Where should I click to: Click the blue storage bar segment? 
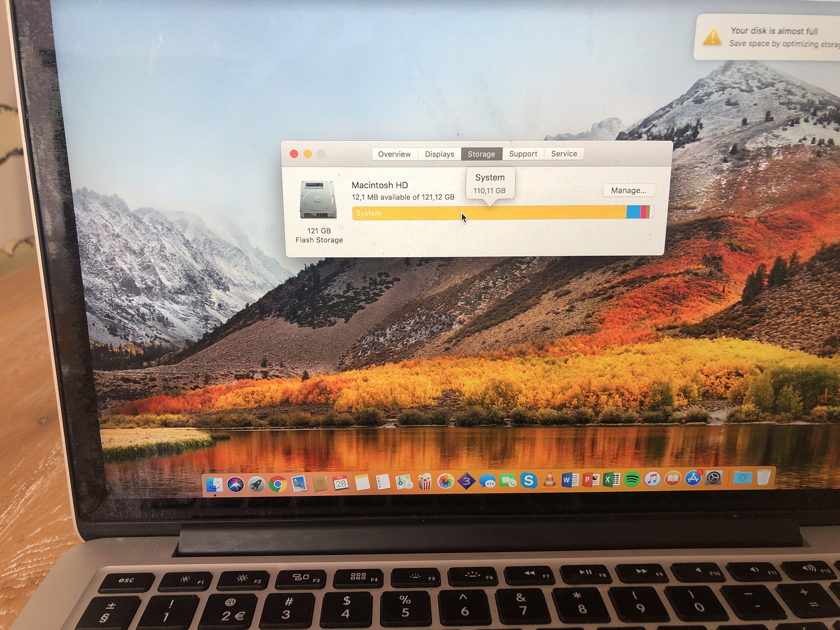coord(633,212)
